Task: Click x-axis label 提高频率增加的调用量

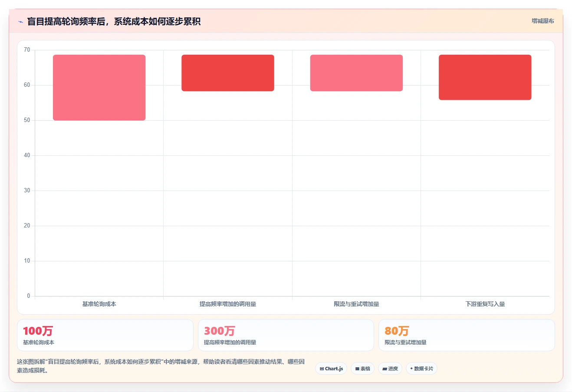Action: 228,304
